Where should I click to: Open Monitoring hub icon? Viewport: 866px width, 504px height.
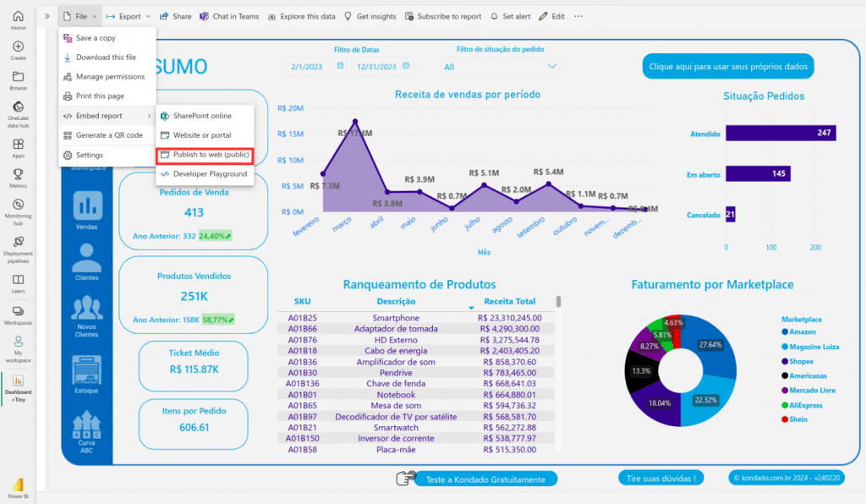tap(18, 209)
